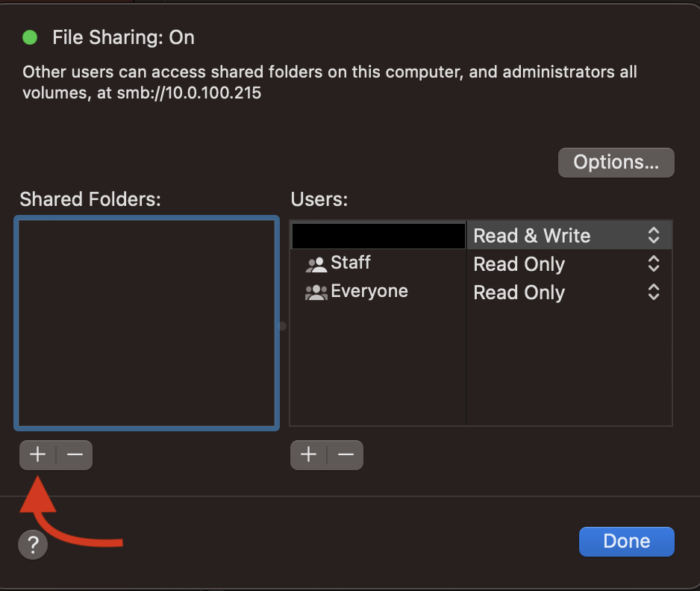Click the Staff group icon
Viewport: 700px width, 591px height.
point(316,264)
